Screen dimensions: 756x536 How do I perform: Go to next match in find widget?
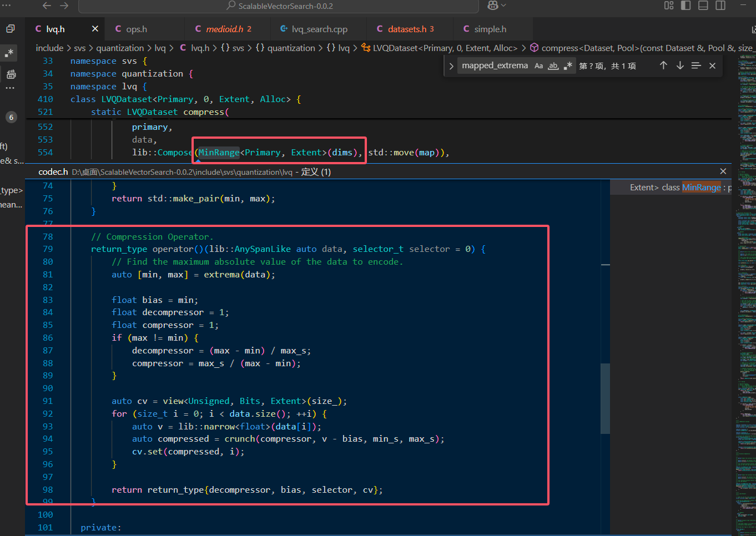680,65
